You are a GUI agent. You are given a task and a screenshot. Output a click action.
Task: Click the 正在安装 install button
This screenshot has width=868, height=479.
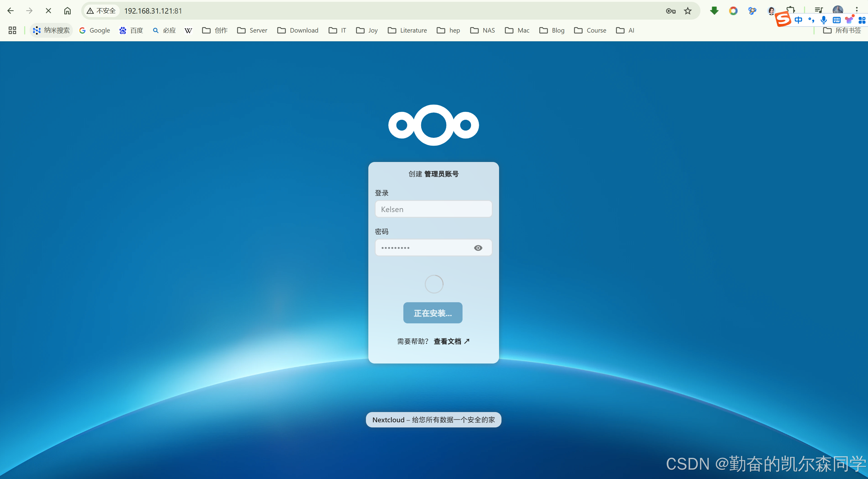(433, 313)
